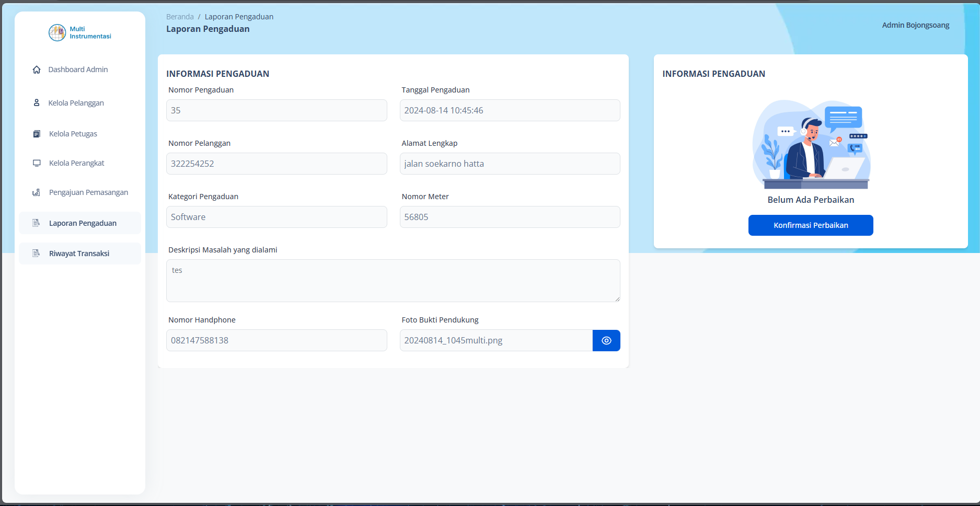Select Riwayat Transaksi in the sidebar
980x506 pixels.
pyautogui.click(x=79, y=253)
